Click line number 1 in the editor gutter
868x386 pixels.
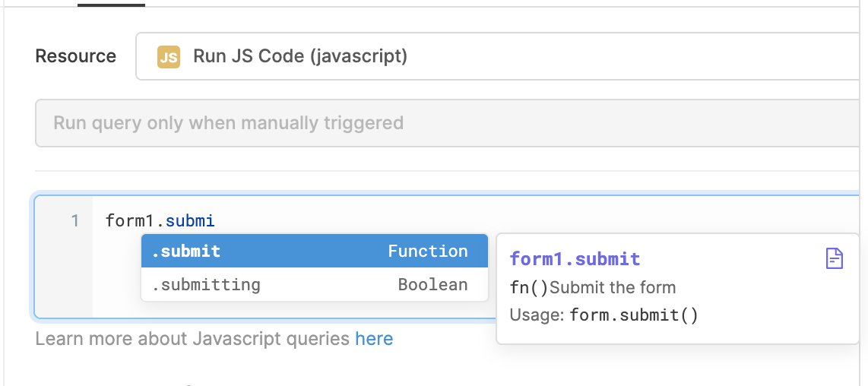[74, 221]
